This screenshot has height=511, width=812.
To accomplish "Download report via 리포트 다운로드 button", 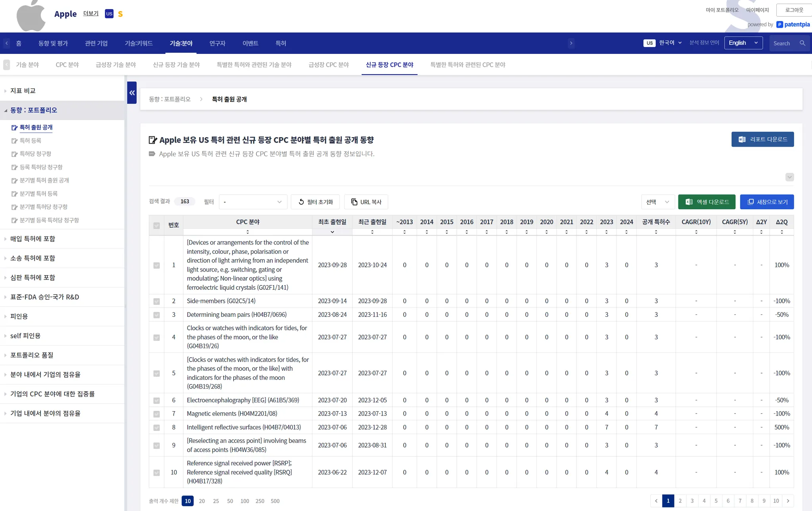I will click(x=762, y=140).
